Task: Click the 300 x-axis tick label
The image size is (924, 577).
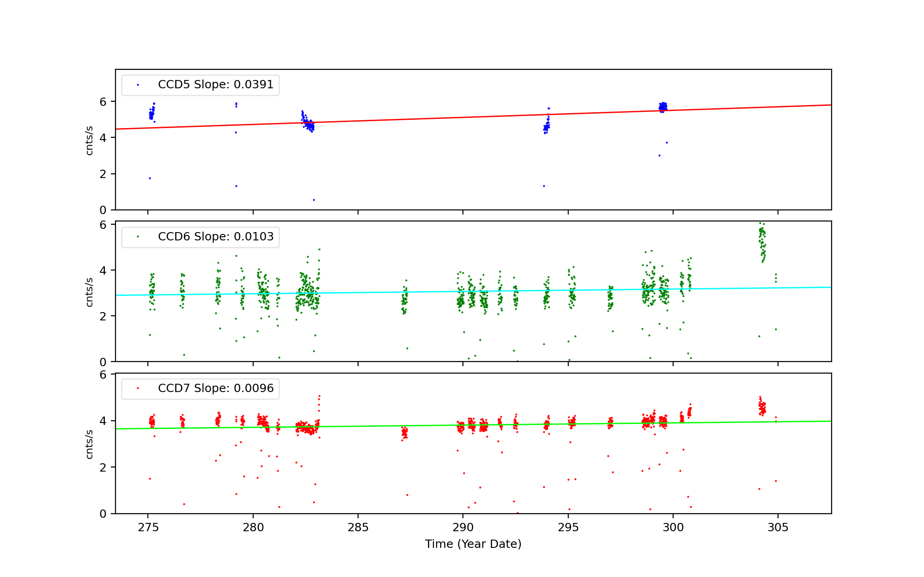Action: point(673,528)
